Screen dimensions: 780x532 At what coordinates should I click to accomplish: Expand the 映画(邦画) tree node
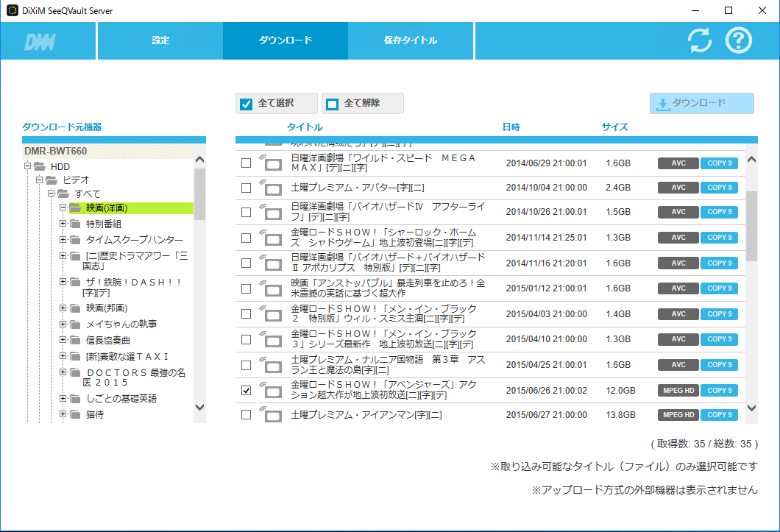[x=63, y=308]
